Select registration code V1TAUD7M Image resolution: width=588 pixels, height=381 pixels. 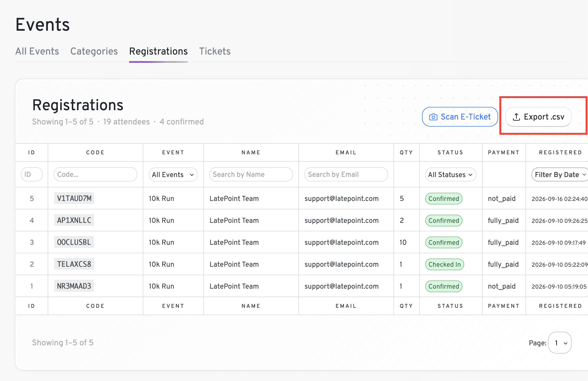[74, 198]
